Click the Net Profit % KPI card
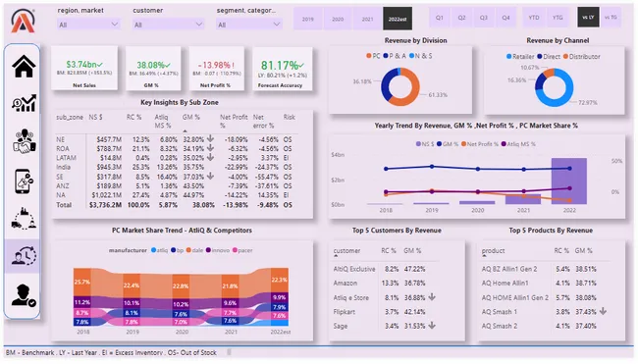 pyautogui.click(x=217, y=68)
